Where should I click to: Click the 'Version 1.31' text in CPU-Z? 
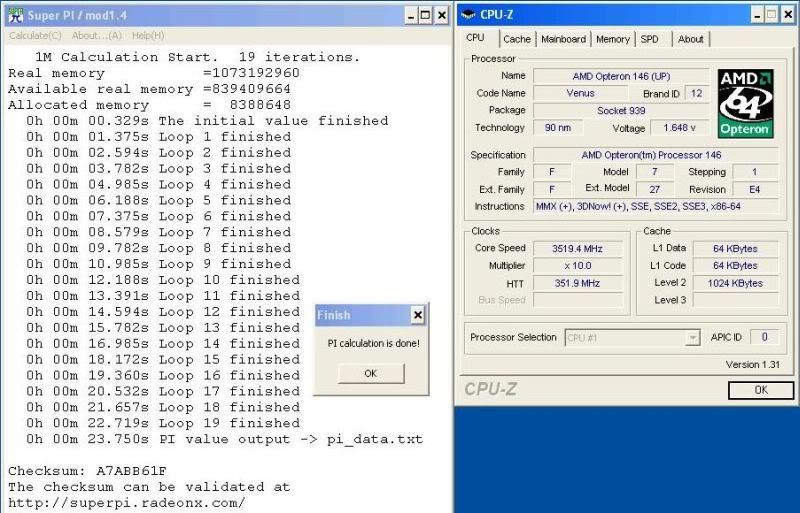click(753, 364)
